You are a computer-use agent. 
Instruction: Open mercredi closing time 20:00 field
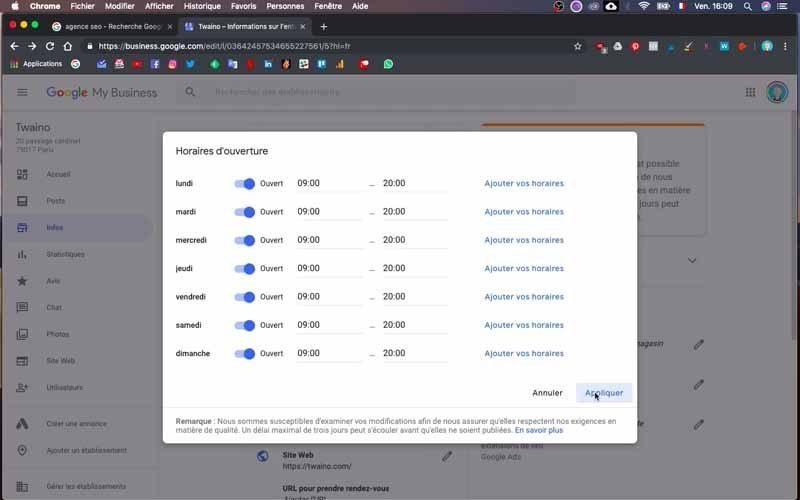click(415, 240)
